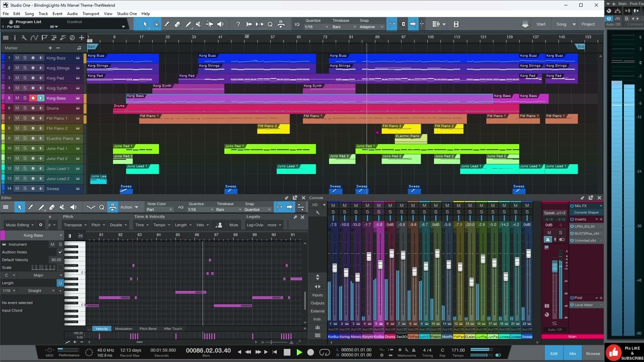Solo the Sweep track
The width and height of the screenshot is (644, 362).
(25, 189)
